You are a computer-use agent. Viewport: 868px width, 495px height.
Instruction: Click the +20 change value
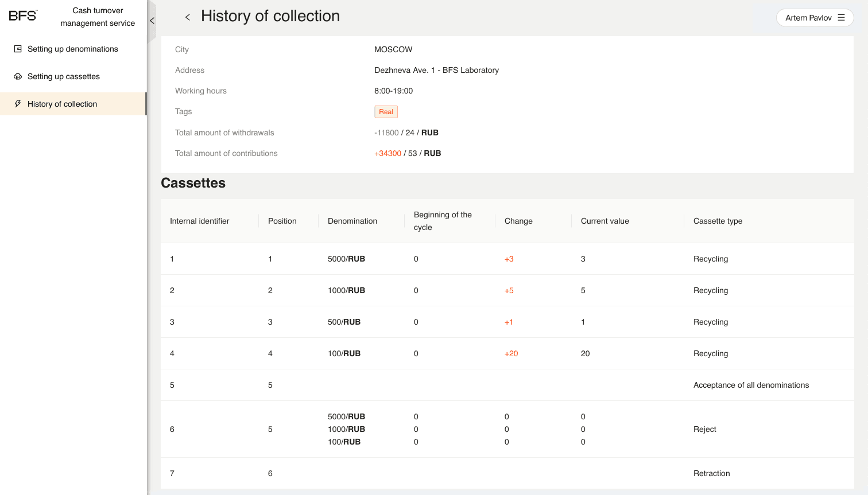pos(511,353)
